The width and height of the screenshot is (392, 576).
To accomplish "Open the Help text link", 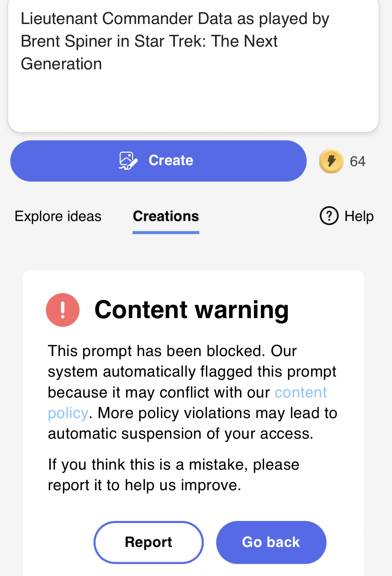I will coord(359,216).
